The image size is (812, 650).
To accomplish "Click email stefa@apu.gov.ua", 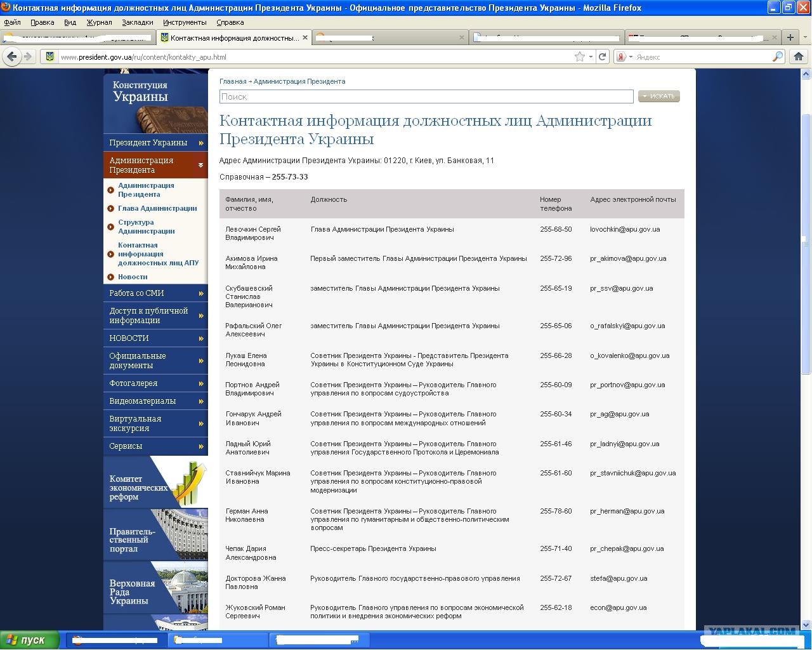I will click(x=619, y=578).
